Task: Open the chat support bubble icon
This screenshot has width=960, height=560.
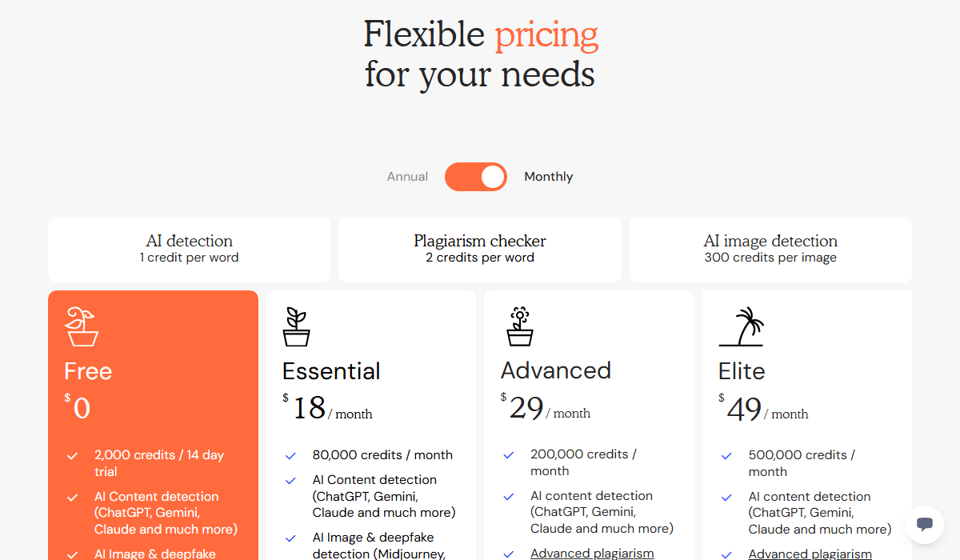Action: tap(925, 525)
